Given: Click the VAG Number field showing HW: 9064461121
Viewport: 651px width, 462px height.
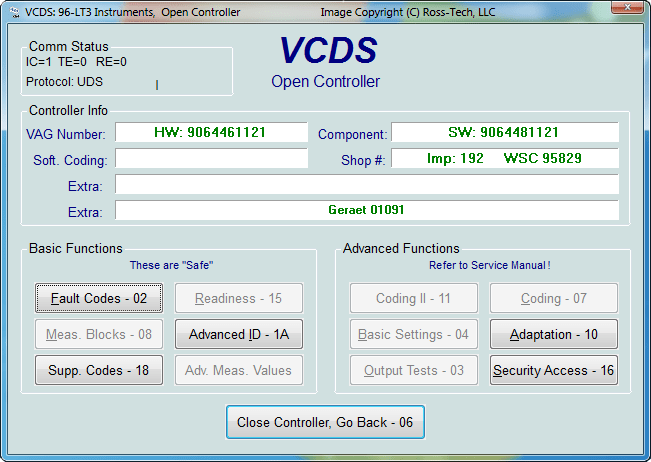Looking at the screenshot, I should pyautogui.click(x=211, y=133).
